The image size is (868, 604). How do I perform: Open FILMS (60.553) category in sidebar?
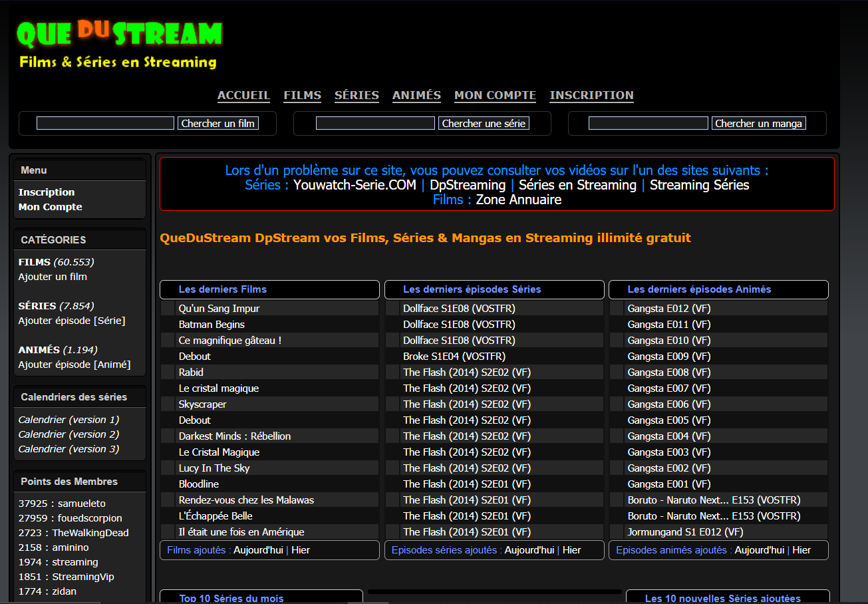tap(56, 262)
